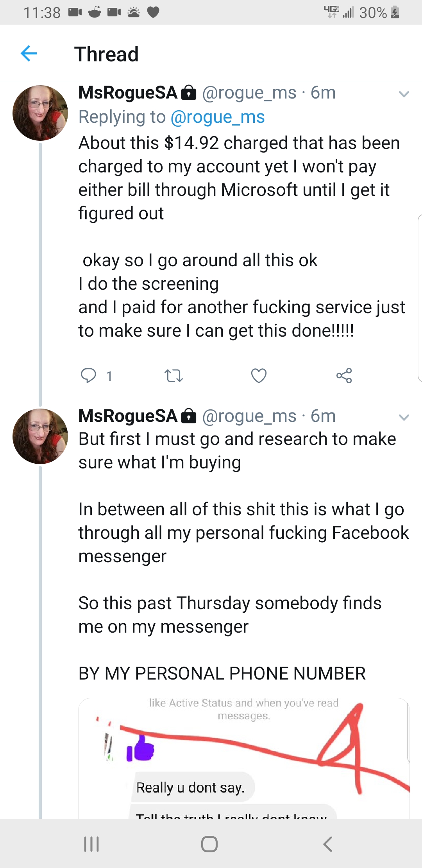Like the first tweet with heart icon
This screenshot has width=422, height=868.
(259, 375)
